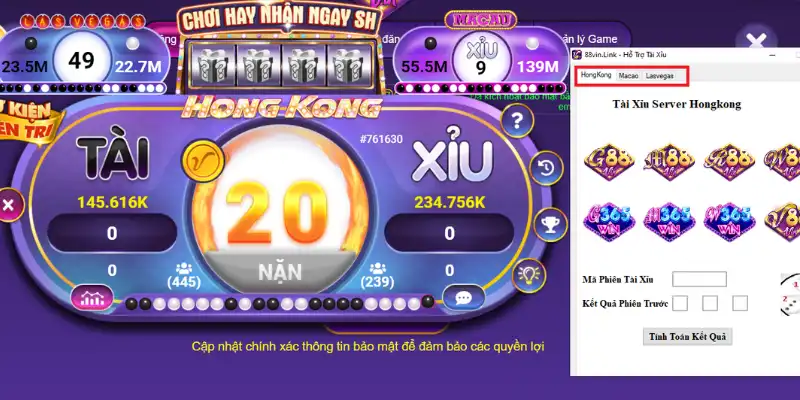
Task: Select the HongKong tab
Action: pyautogui.click(x=596, y=76)
